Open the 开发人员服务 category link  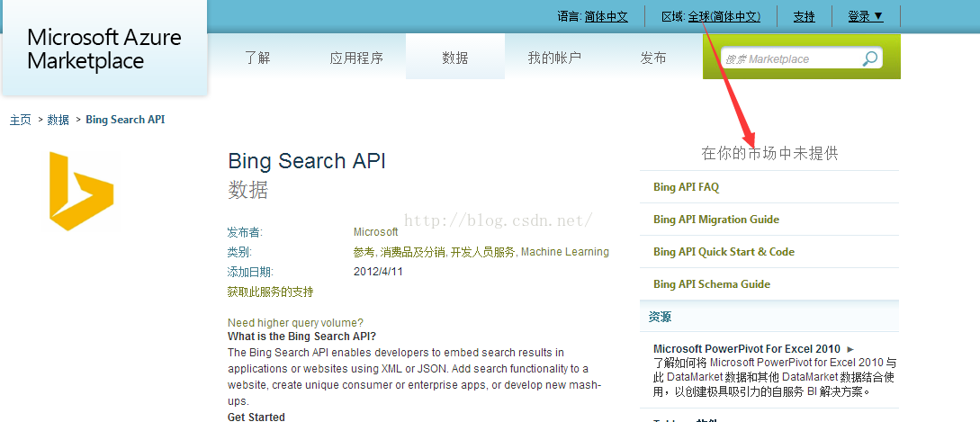pos(483,252)
